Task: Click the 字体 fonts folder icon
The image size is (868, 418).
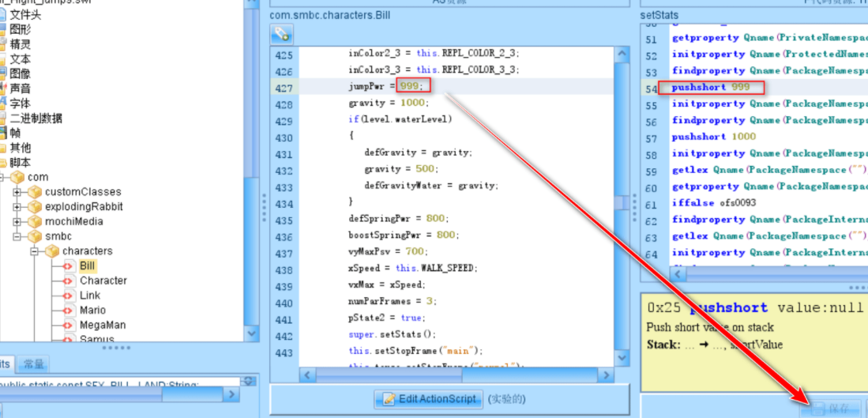Action: pos(2,104)
